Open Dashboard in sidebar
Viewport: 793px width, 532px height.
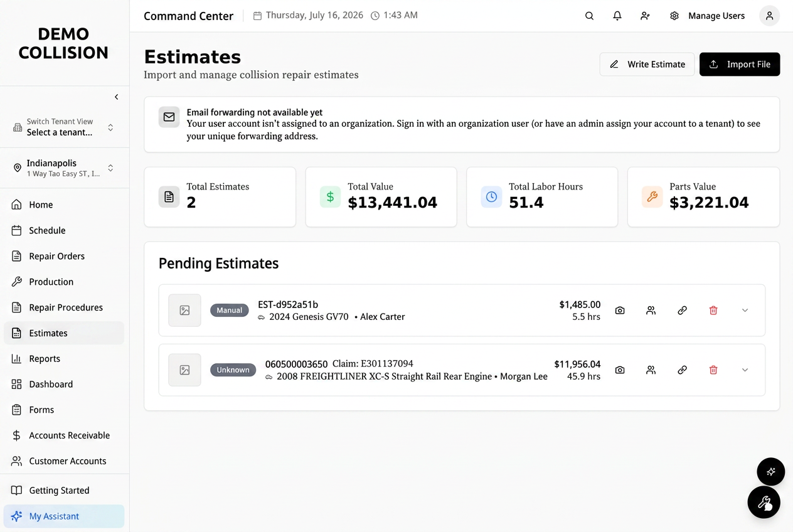(x=64, y=384)
